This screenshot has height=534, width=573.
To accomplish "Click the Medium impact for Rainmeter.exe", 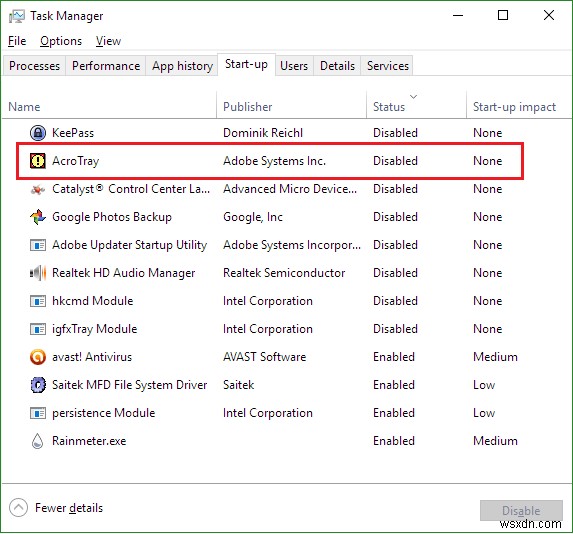I will point(496,441).
